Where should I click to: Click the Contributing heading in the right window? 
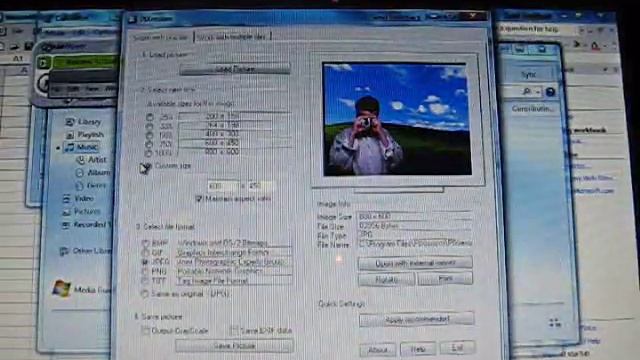tap(532, 109)
